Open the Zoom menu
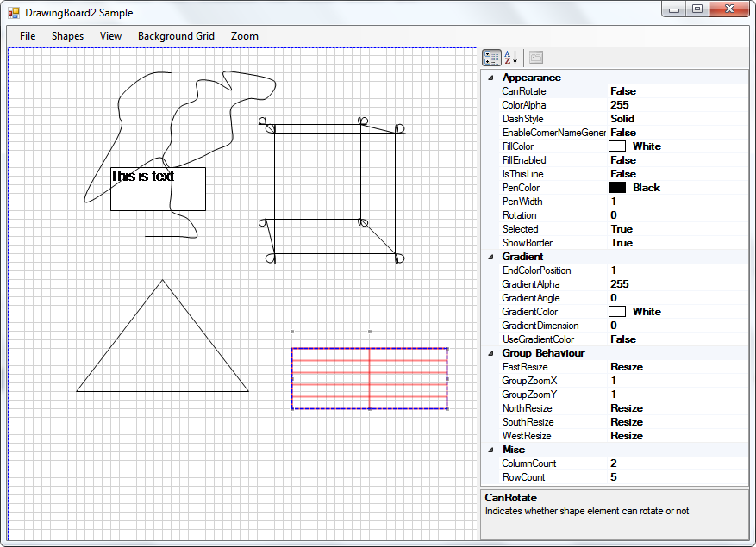The width and height of the screenshot is (756, 547). pyautogui.click(x=245, y=36)
